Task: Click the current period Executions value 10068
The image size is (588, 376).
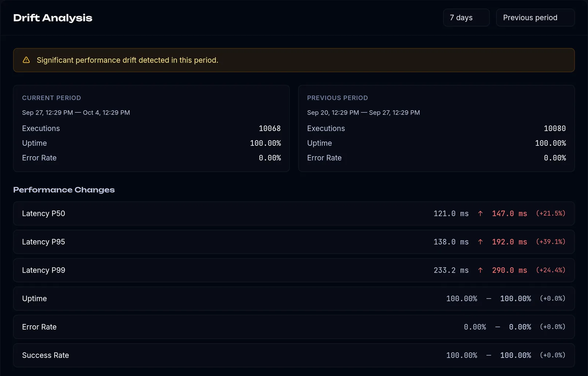Action: pos(270,128)
